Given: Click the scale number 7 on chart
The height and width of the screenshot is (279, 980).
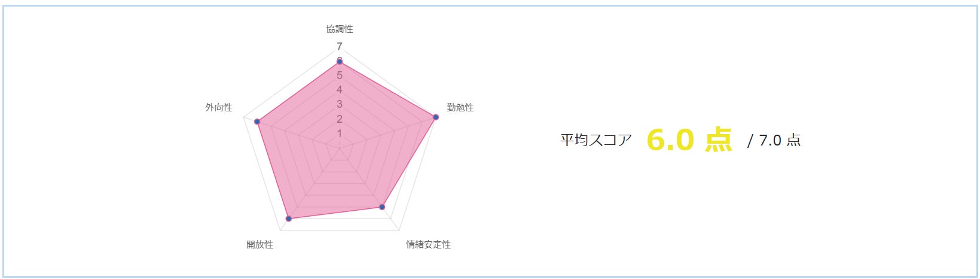Looking at the screenshot, I should 340,47.
